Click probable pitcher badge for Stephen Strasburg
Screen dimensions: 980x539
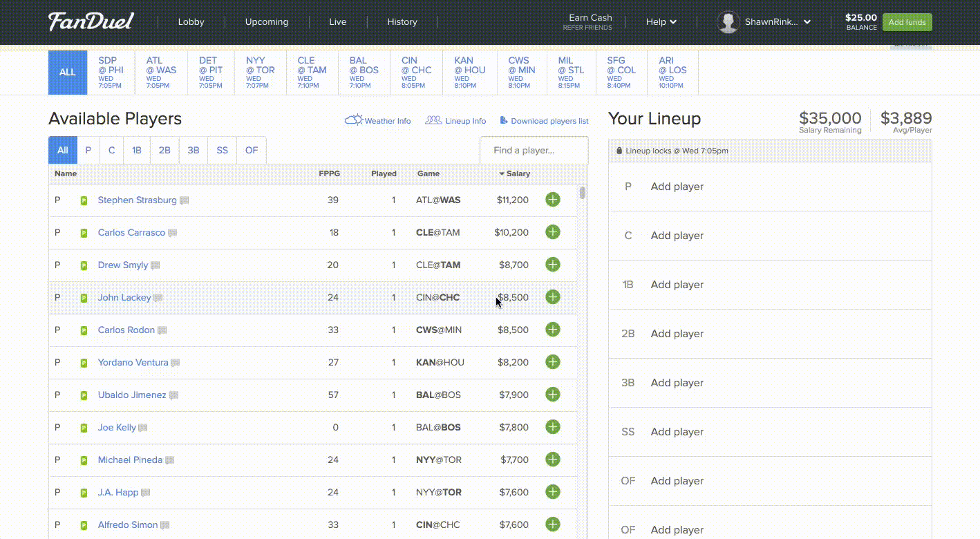[x=84, y=200]
